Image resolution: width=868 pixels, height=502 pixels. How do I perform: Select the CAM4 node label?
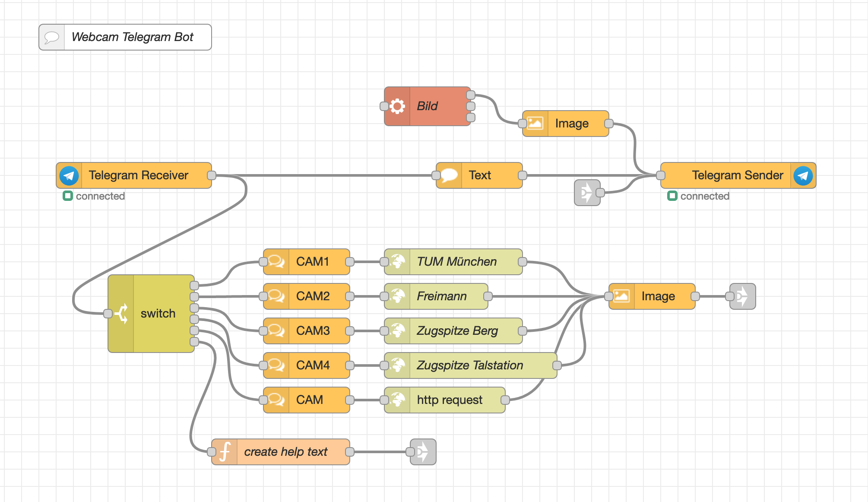313,365
